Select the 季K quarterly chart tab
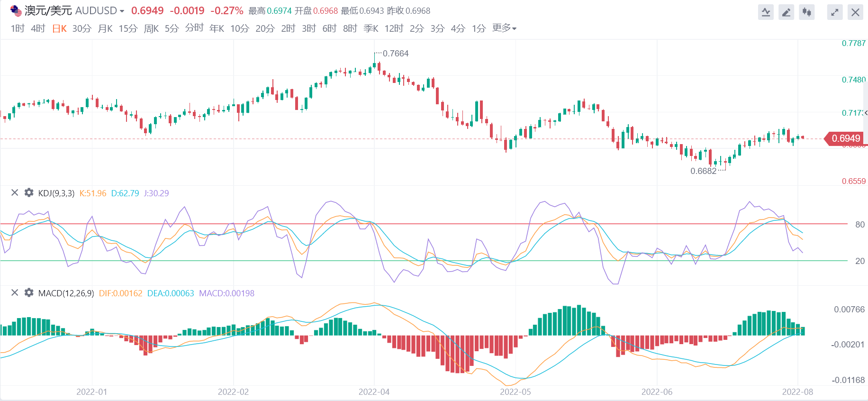Viewport: 868px width, 401px height. click(x=371, y=28)
